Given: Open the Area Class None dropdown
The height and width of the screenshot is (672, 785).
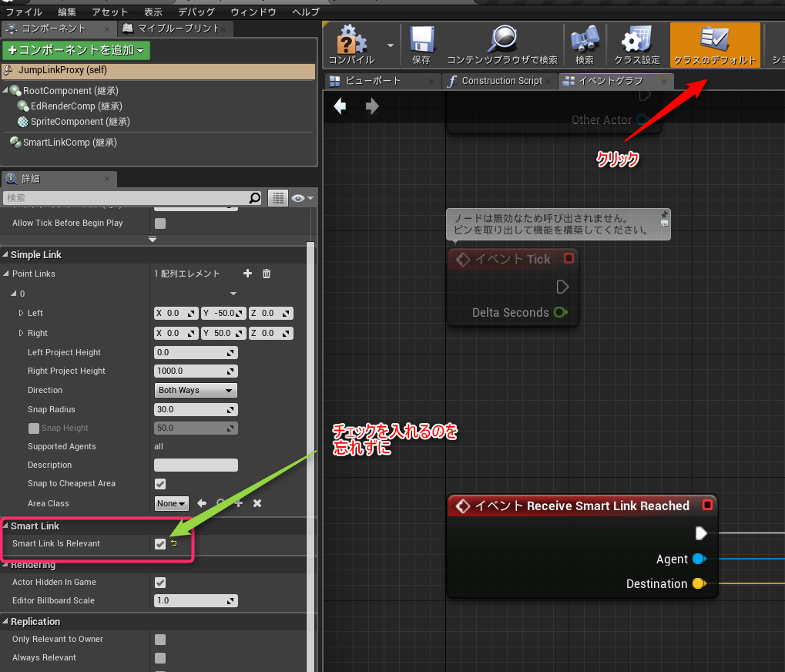Looking at the screenshot, I should 170,503.
